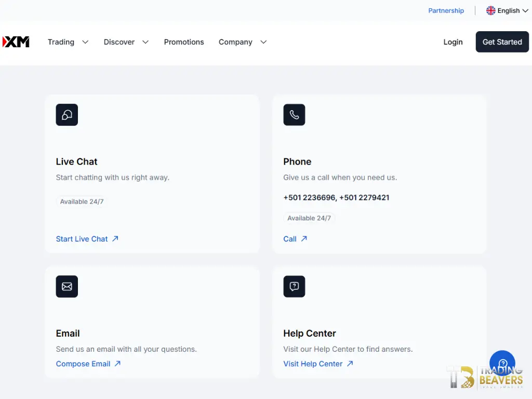Click the arrow beside Start Live Chat

115,239
